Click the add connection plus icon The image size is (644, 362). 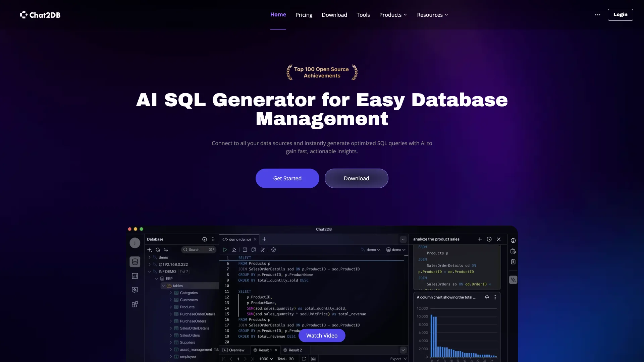150,250
